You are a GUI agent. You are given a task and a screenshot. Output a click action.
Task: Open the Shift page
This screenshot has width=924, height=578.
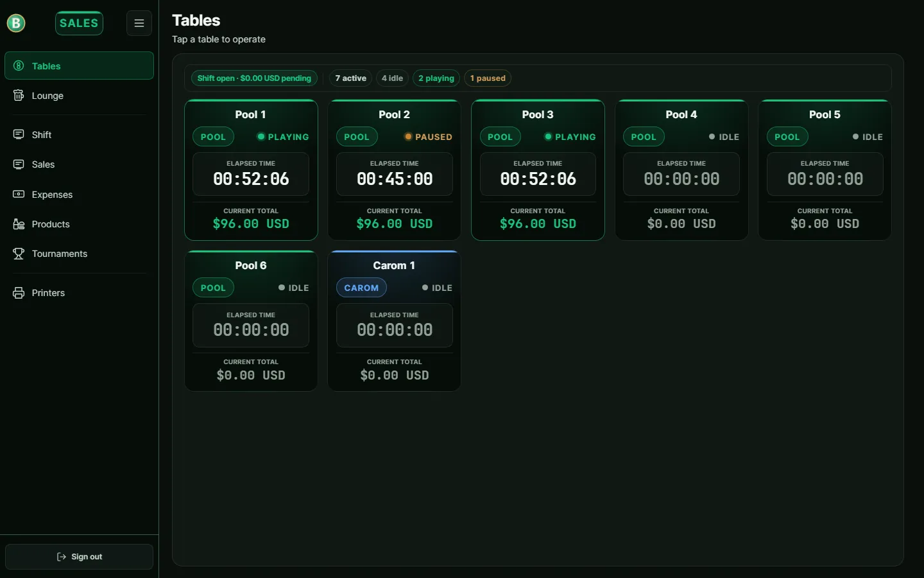tap(79, 135)
